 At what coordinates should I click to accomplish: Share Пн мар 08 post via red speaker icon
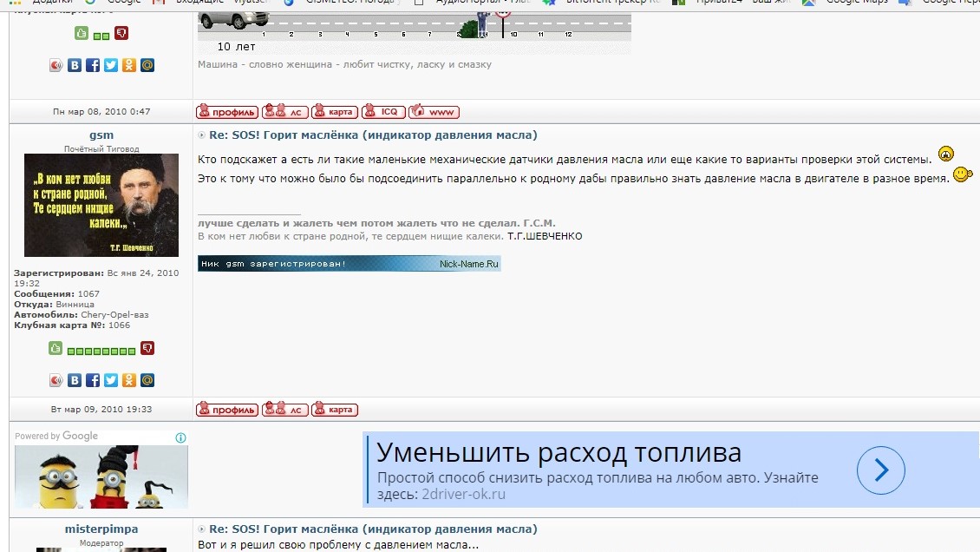56,65
